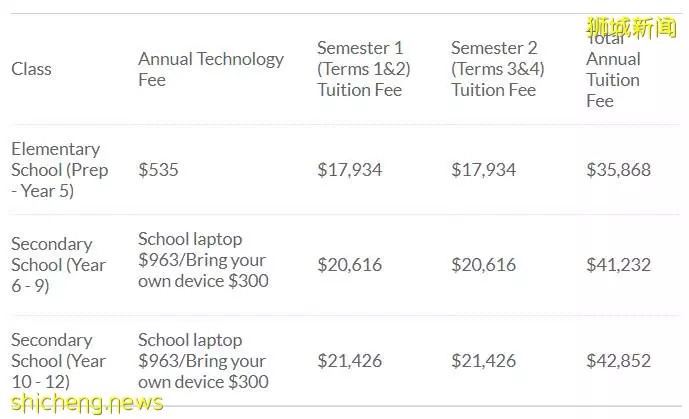Click Secondary School Year 10-12 label
The width and height of the screenshot is (689, 419).
tap(58, 361)
